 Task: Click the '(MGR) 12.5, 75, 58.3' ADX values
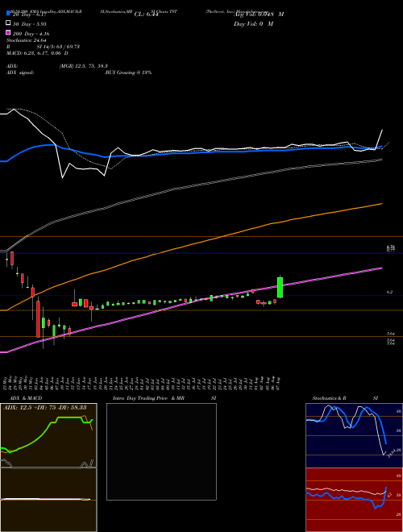tap(84, 66)
